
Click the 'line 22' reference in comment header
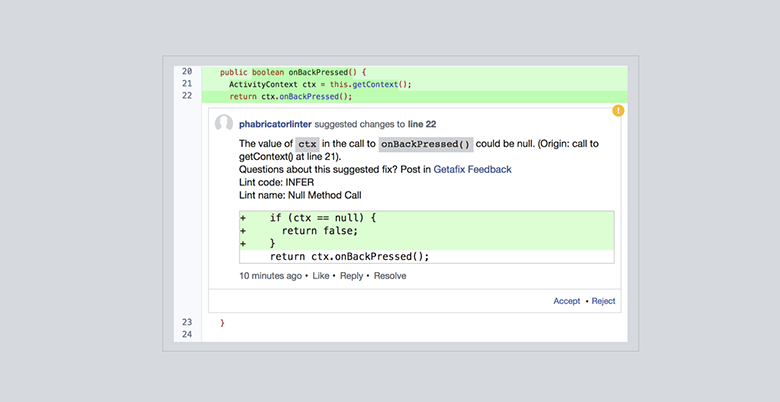tap(422, 124)
